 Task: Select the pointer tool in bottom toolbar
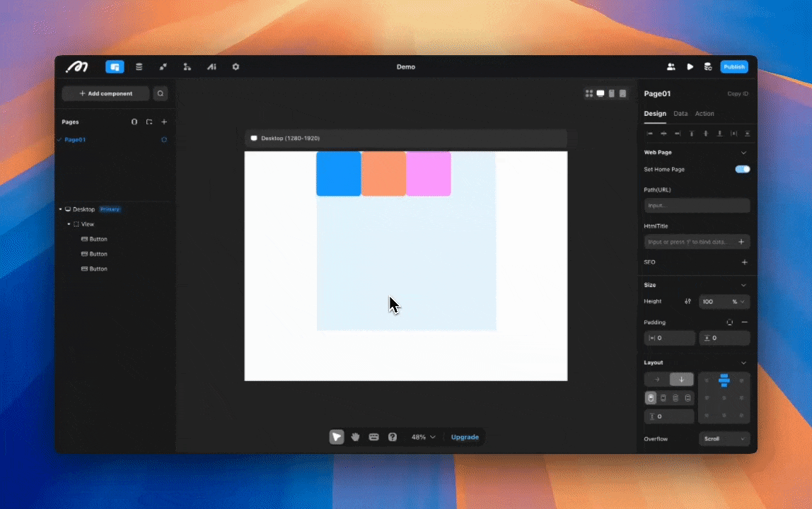pyautogui.click(x=337, y=437)
